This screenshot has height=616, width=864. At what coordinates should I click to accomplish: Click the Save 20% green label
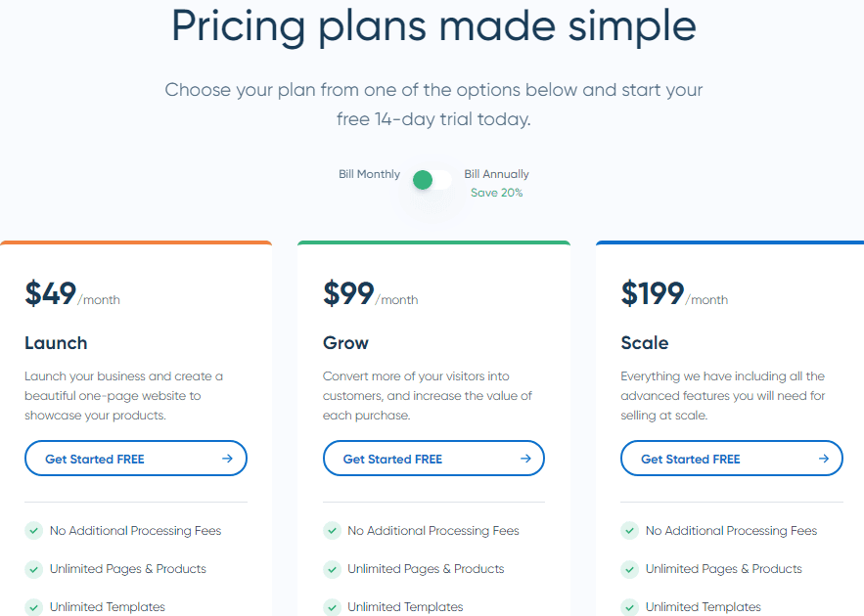496,193
